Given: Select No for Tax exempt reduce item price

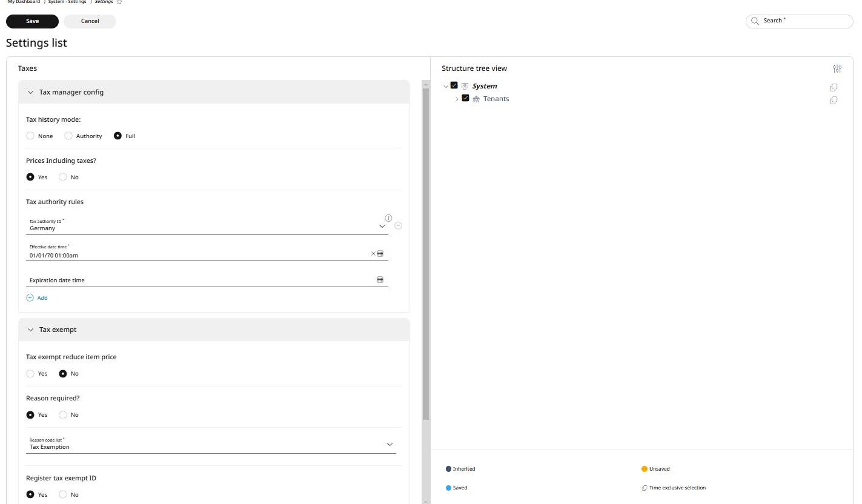Looking at the screenshot, I should 63,373.
